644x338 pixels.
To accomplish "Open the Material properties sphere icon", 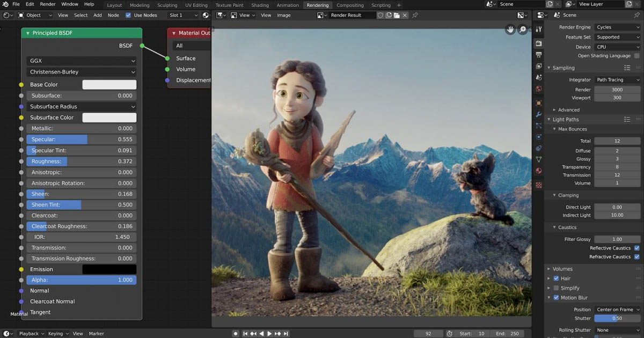I will 539,171.
